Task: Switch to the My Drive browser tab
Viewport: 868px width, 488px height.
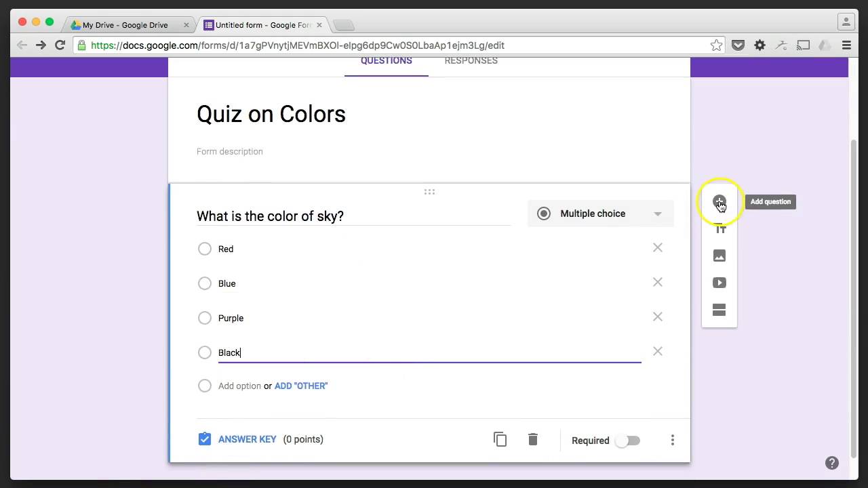Action: pos(125,25)
